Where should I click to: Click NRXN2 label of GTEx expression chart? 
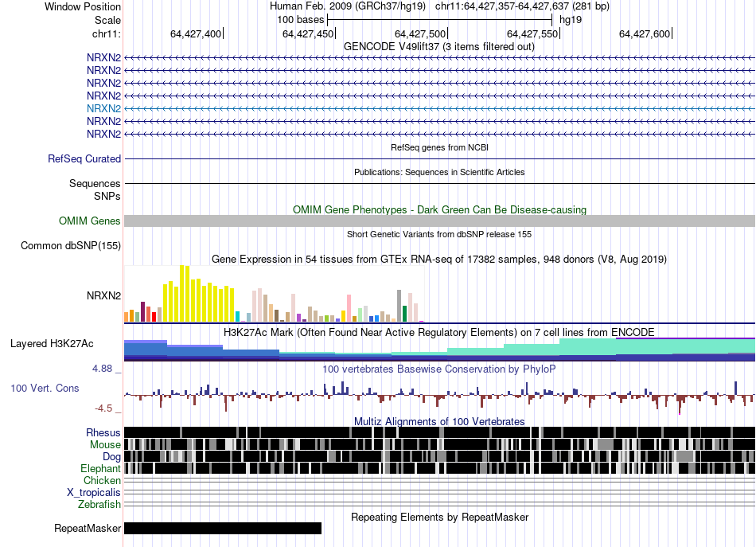point(103,295)
